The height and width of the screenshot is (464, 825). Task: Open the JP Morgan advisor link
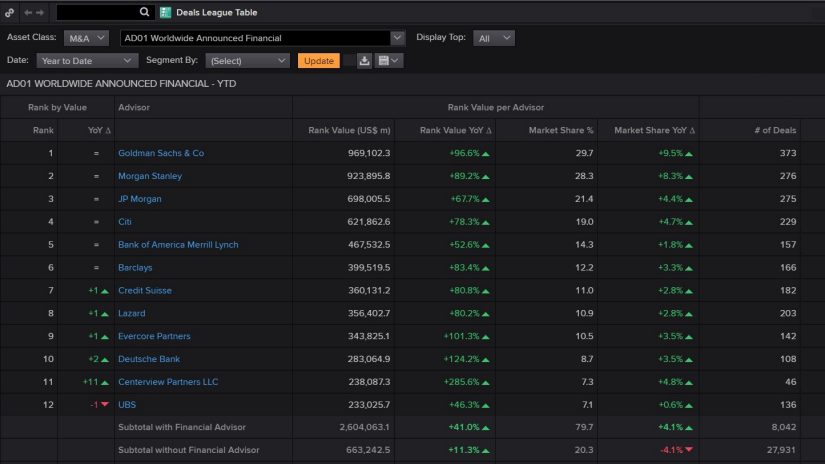139,199
